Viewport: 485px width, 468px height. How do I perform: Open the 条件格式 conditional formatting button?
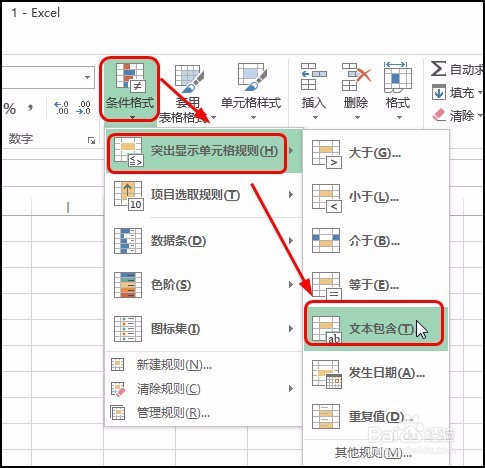(x=130, y=89)
